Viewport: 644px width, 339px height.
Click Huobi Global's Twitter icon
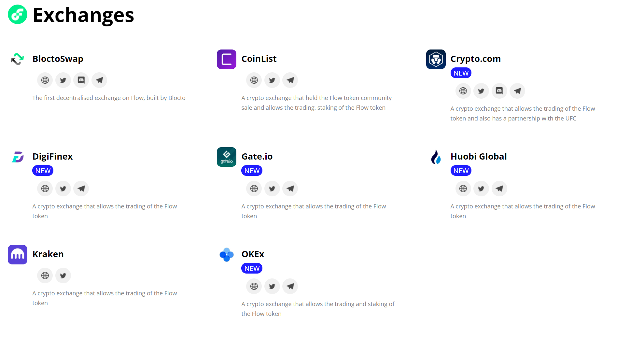pyautogui.click(x=481, y=189)
